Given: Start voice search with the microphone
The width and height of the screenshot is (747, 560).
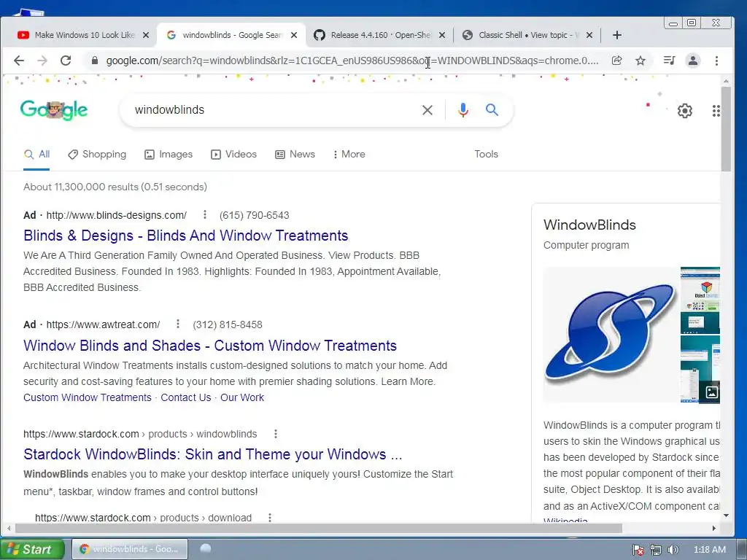Looking at the screenshot, I should point(462,110).
